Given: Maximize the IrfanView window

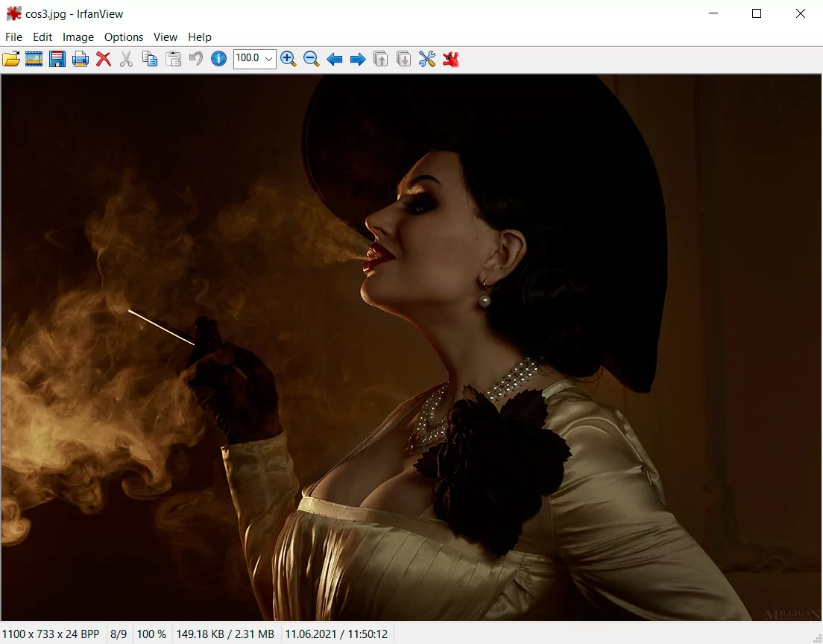Looking at the screenshot, I should pyautogui.click(x=757, y=13).
